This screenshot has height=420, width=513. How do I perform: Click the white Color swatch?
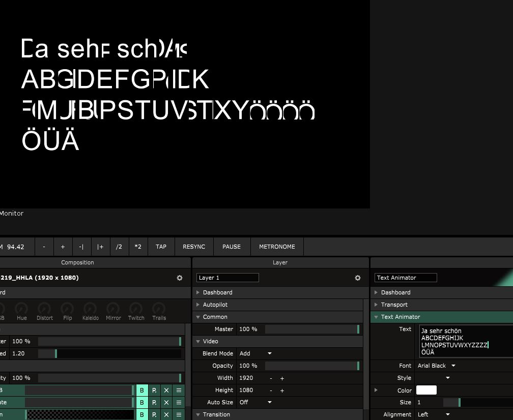426,390
